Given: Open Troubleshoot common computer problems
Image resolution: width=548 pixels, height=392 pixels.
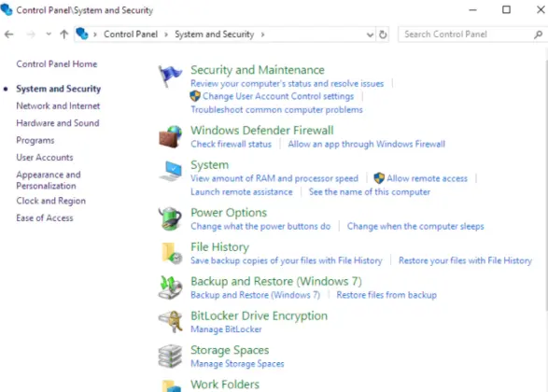Looking at the screenshot, I should pyautogui.click(x=276, y=110).
